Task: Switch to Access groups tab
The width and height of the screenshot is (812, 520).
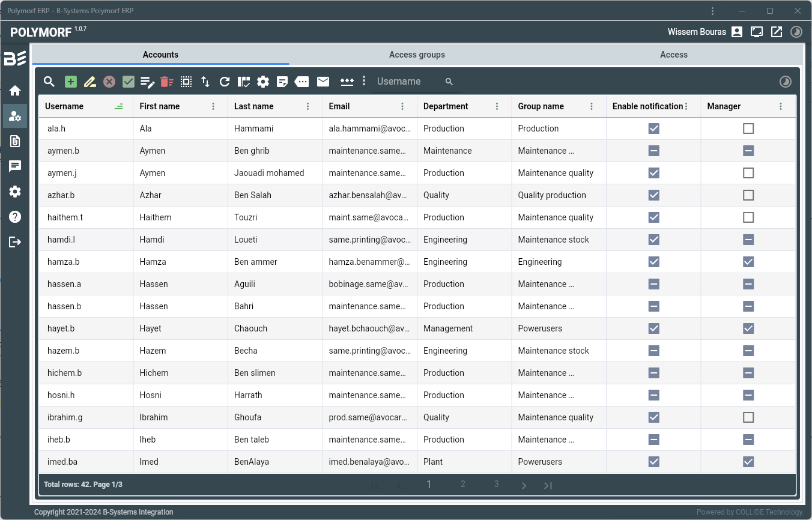Action: [417, 55]
